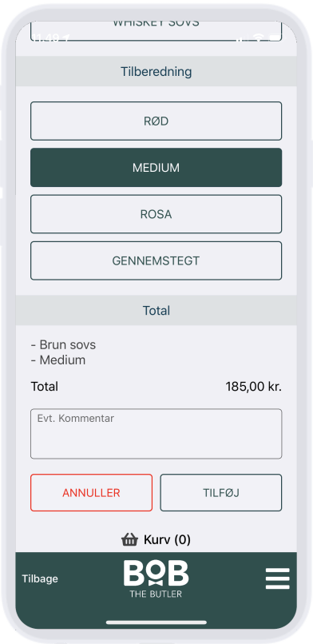The height and width of the screenshot is (644, 313).
Task: Add item with the TILFØJ button
Action: tap(220, 493)
